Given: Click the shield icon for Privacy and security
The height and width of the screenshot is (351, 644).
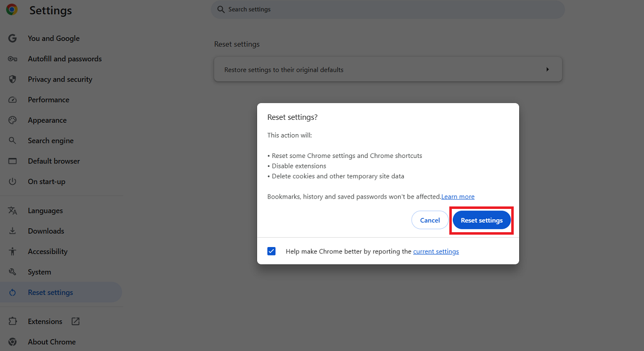Looking at the screenshot, I should pyautogui.click(x=12, y=79).
